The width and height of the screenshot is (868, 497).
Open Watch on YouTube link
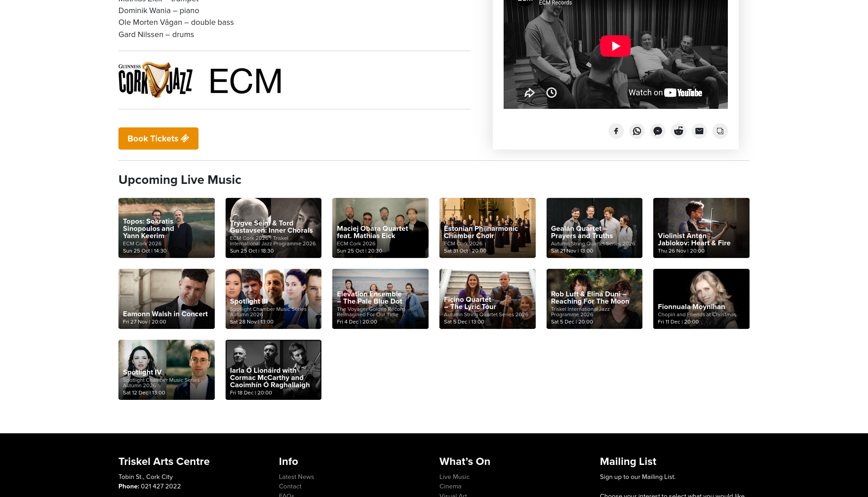(665, 93)
